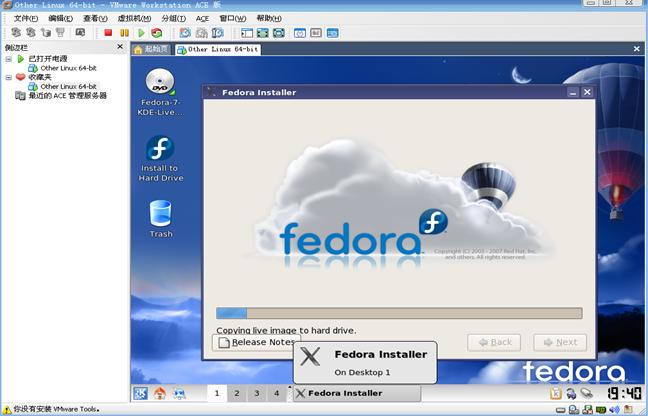Click the fourth gray toolbar icon
This screenshot has width=648, height=416.
[60, 32]
